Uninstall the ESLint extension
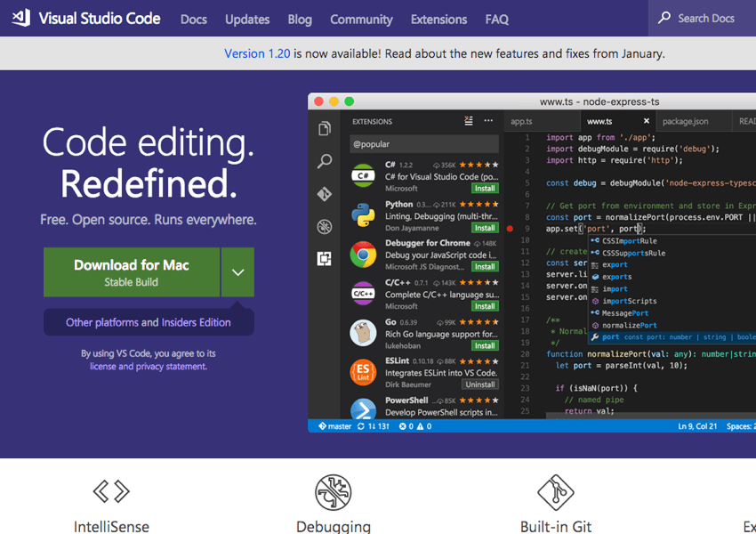 tap(479, 384)
